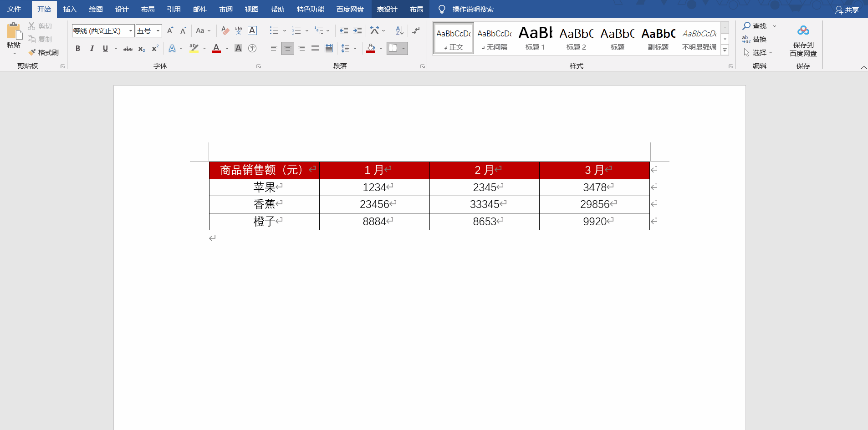Toggle superscript formatting
The height and width of the screenshot is (430, 868).
tap(155, 48)
